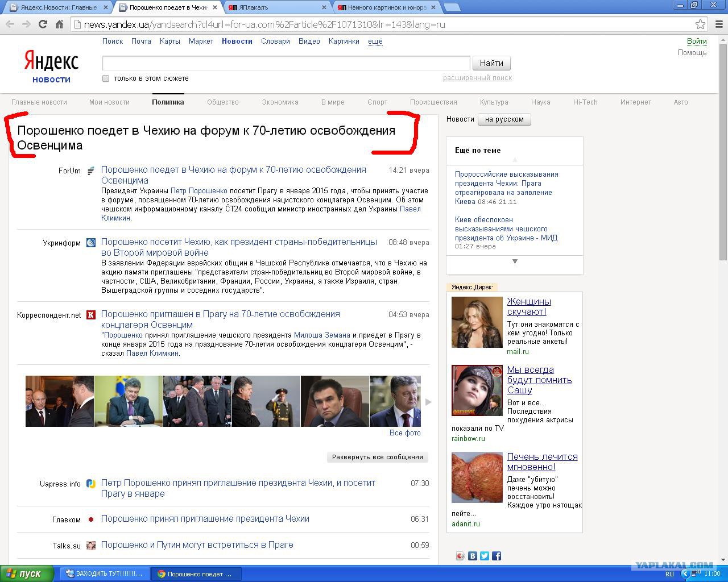Open the Происшествия news category
This screenshot has height=582, width=728.
pyautogui.click(x=433, y=102)
